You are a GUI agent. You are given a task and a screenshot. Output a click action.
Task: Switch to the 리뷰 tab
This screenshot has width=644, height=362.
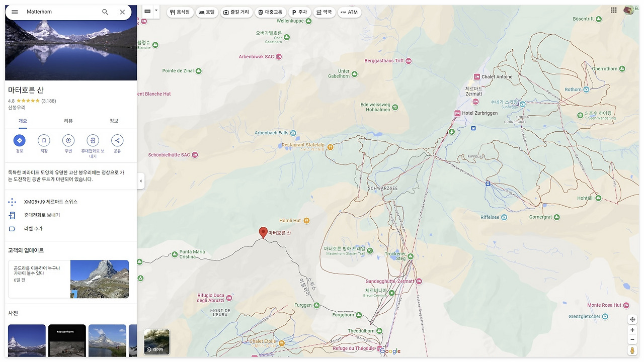click(x=68, y=121)
